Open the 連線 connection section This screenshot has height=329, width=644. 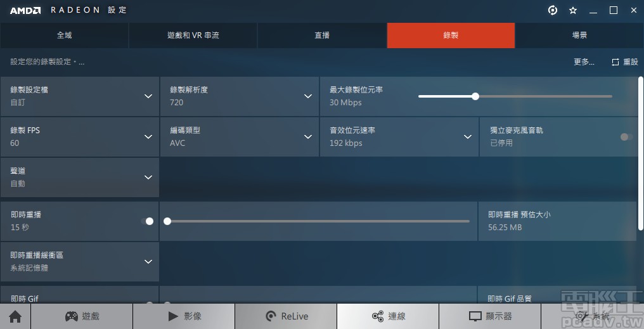point(388,316)
